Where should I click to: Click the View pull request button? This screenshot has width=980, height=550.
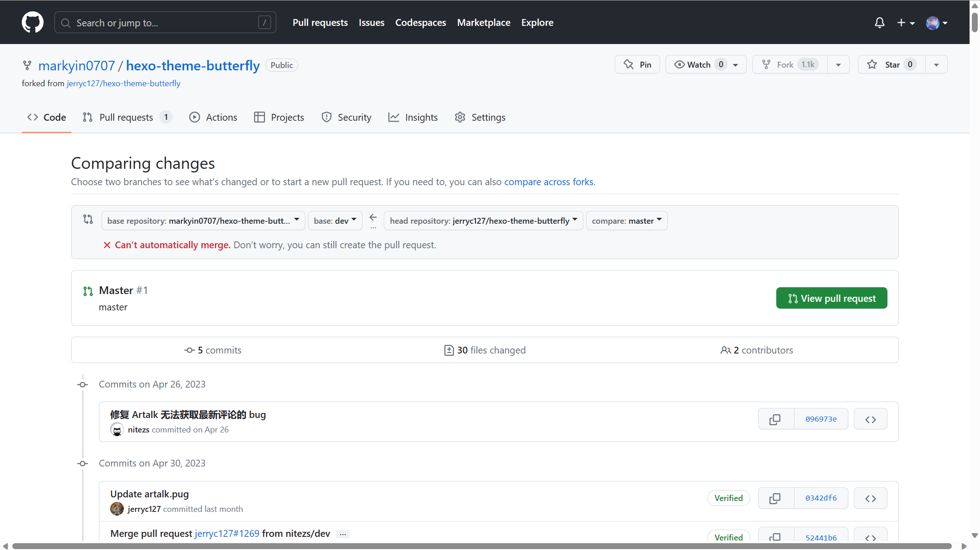[831, 298]
